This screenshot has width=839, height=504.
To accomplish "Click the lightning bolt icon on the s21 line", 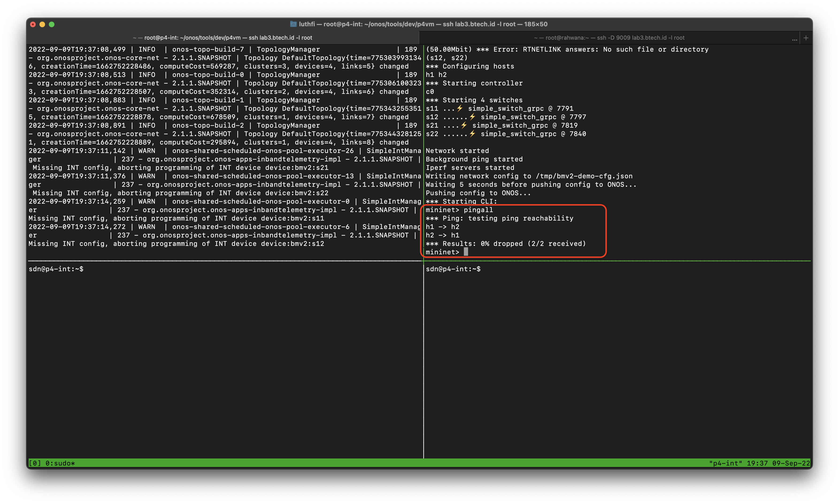I will click(x=464, y=125).
